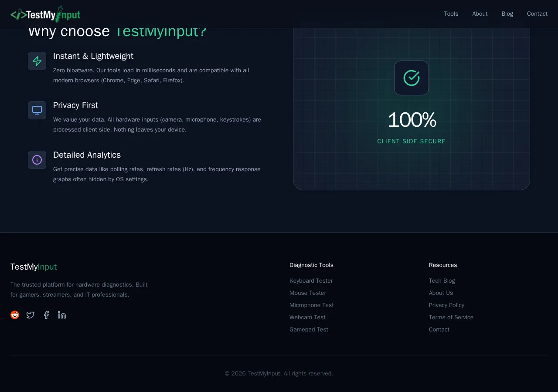Screen dimensions: 558x392
Task: Click the CLIENT SIDE SECURE label
Action: click(x=412, y=142)
